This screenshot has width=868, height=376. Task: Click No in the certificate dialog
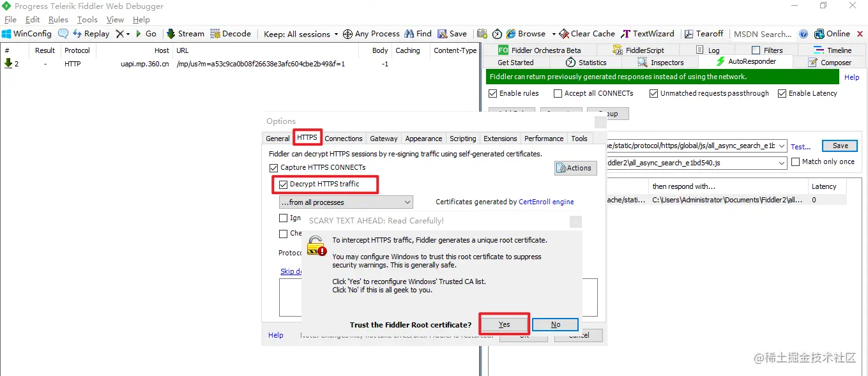click(555, 324)
